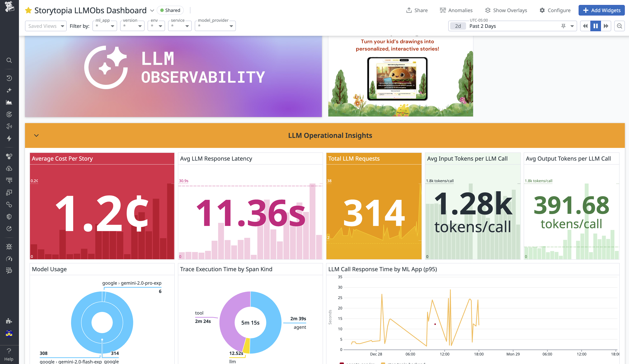Collapse the LLM Operational Insights group
The height and width of the screenshot is (364, 629).
(36, 135)
